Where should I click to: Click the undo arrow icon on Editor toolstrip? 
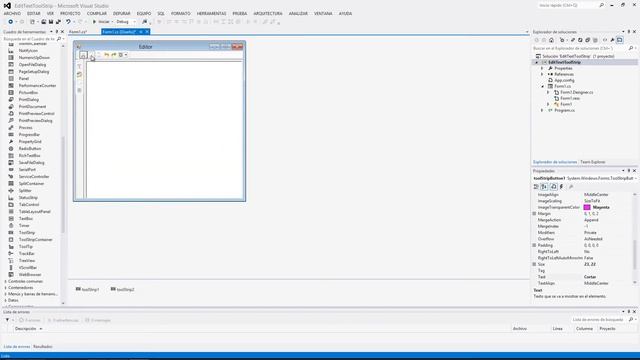click(107, 55)
